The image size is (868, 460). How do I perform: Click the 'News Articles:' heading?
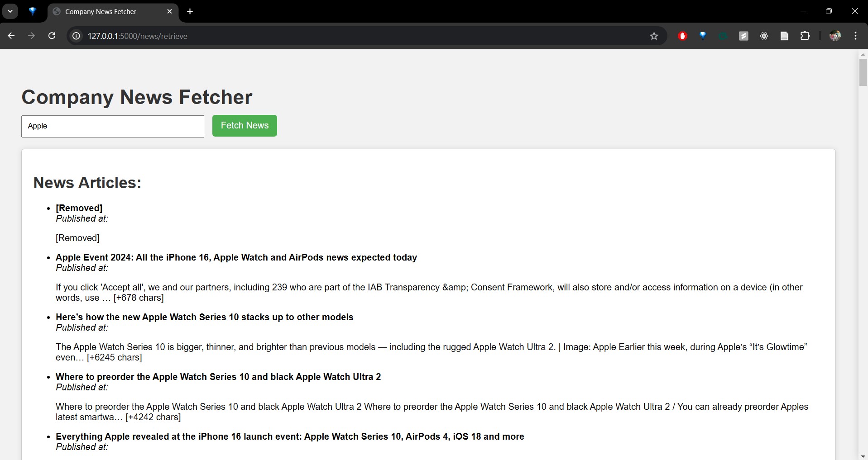coord(87,183)
